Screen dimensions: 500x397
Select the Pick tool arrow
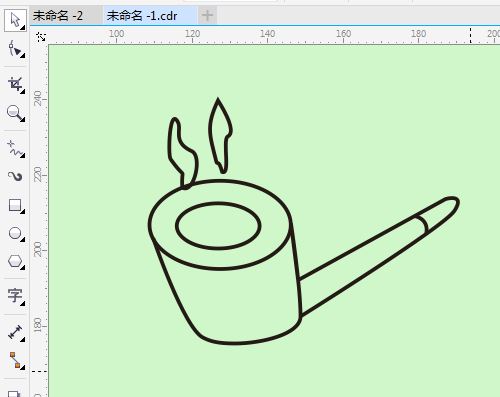click(x=15, y=21)
